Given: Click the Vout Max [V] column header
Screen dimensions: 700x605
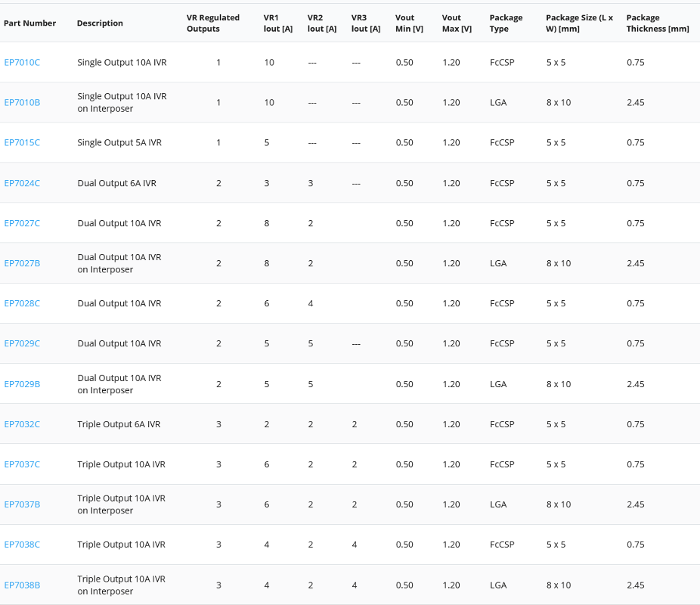Looking at the screenshot, I should coord(457,23).
